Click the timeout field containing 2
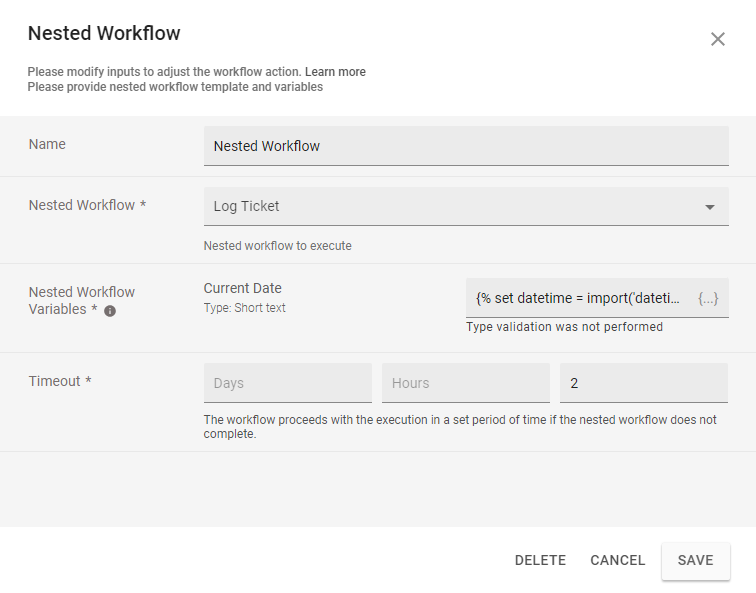The width and height of the screenshot is (756, 593). [643, 383]
